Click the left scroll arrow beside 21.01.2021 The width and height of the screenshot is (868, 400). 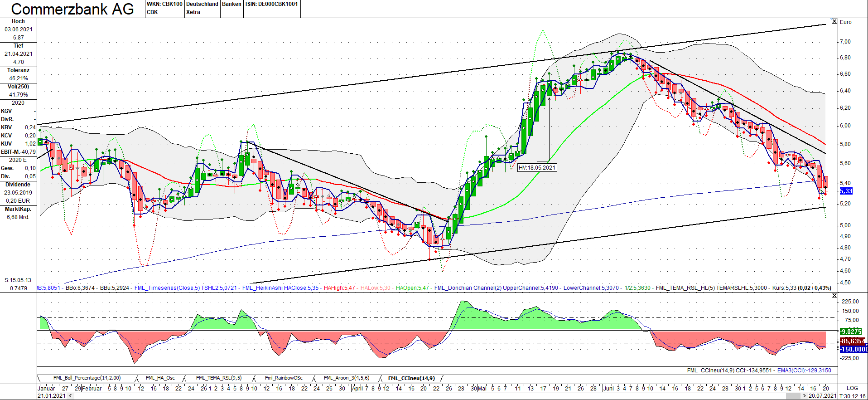pos(70,396)
